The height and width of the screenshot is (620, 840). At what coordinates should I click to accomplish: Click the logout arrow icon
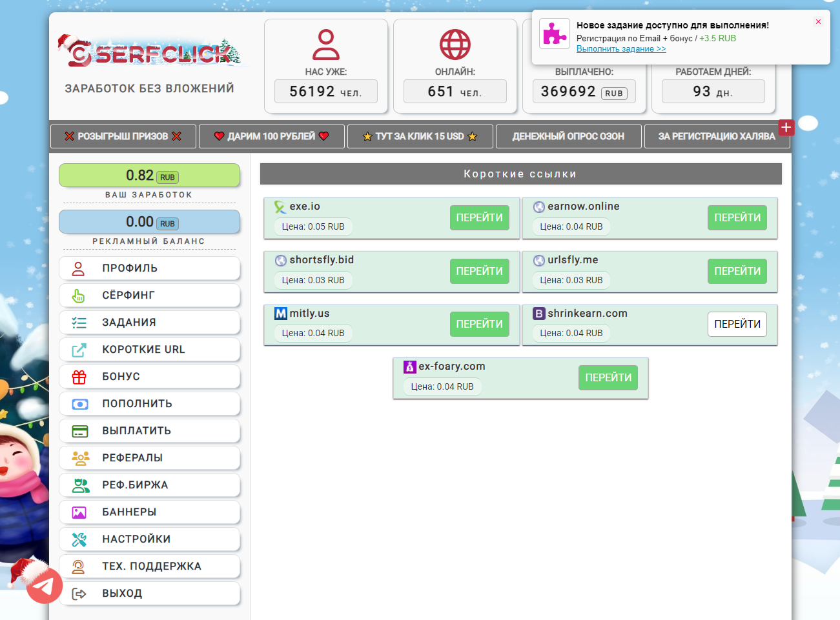[79, 594]
